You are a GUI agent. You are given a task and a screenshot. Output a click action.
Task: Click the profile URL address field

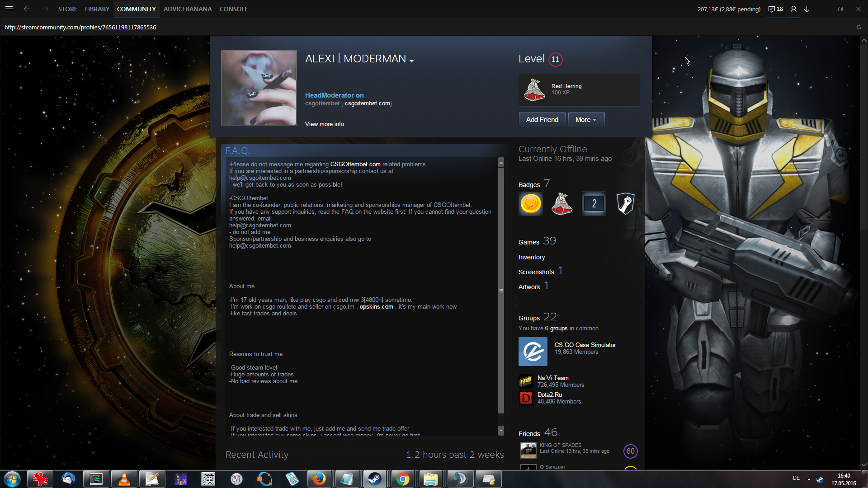[x=80, y=27]
